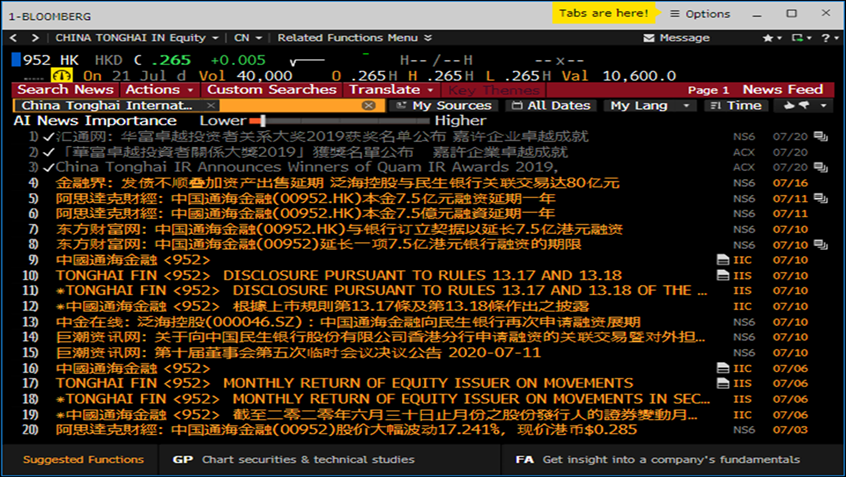Open FA company fundamentals function
846x477 pixels.
pyautogui.click(x=658, y=460)
